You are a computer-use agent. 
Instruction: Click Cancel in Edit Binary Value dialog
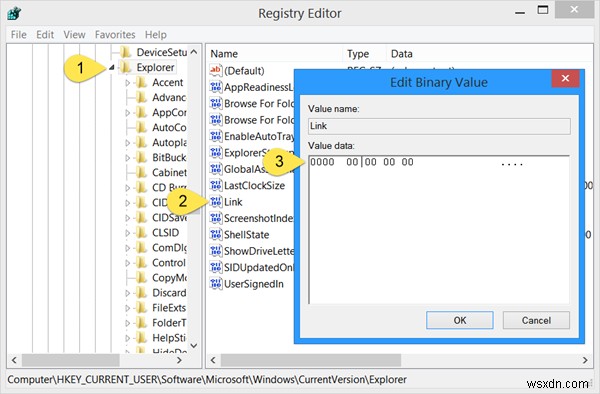pos(536,320)
